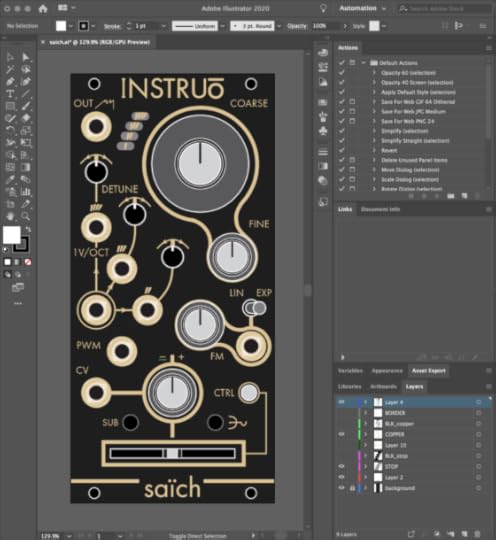Open the Opacity value dropdown
The width and height of the screenshot is (496, 540).
coord(345,26)
